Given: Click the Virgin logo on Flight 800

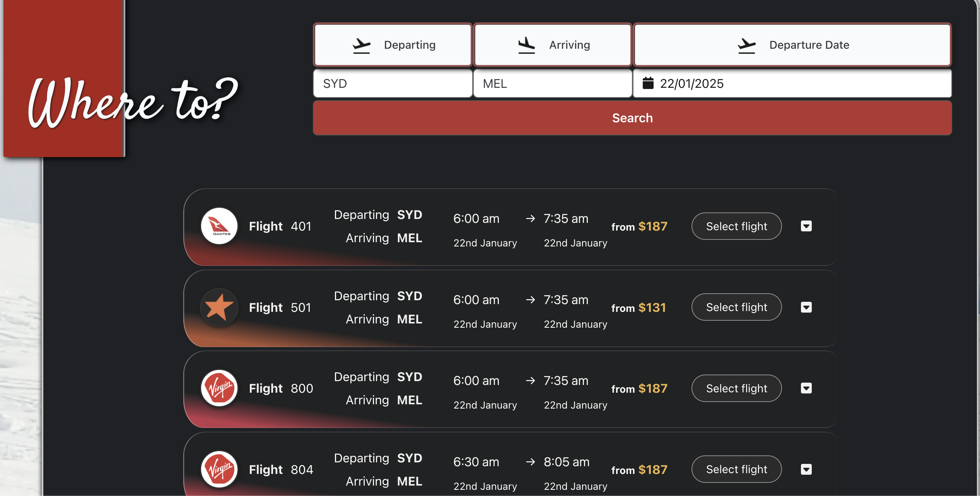Looking at the screenshot, I should click(219, 388).
